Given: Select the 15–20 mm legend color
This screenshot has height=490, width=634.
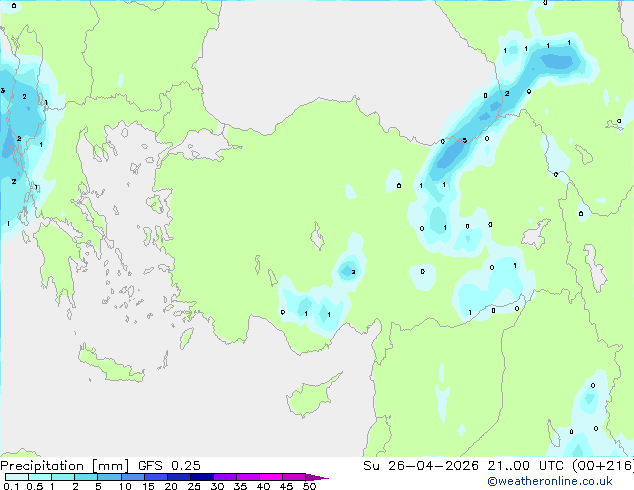Looking at the screenshot, I should 156,477.
